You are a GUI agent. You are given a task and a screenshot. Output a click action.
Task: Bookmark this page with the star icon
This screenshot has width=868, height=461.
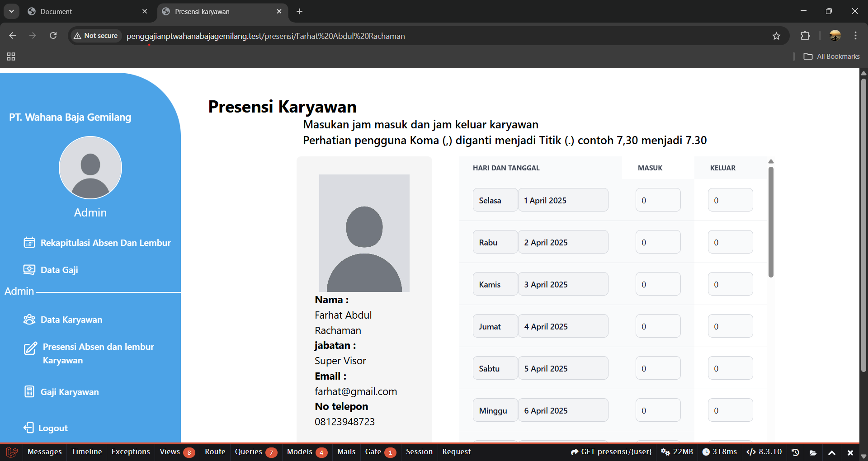[776, 36]
